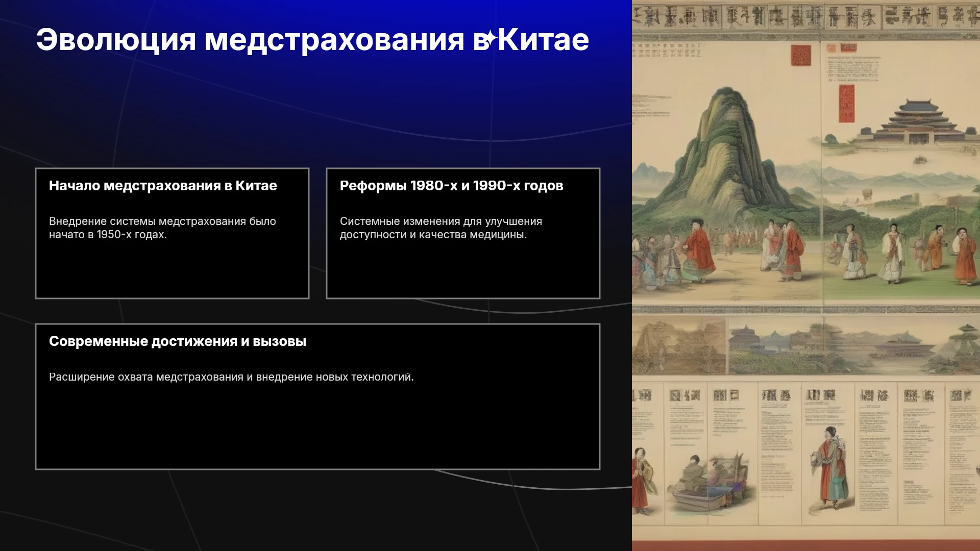Screen dimensions: 980x551
Task: Select the "Реформы 1980-х и 1990-х годов" heading
Action: [x=451, y=186]
